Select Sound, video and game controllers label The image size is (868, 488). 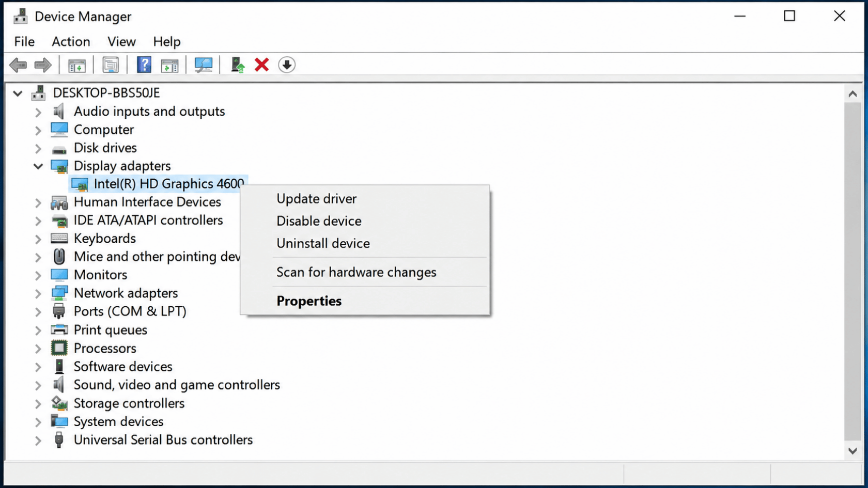177,385
